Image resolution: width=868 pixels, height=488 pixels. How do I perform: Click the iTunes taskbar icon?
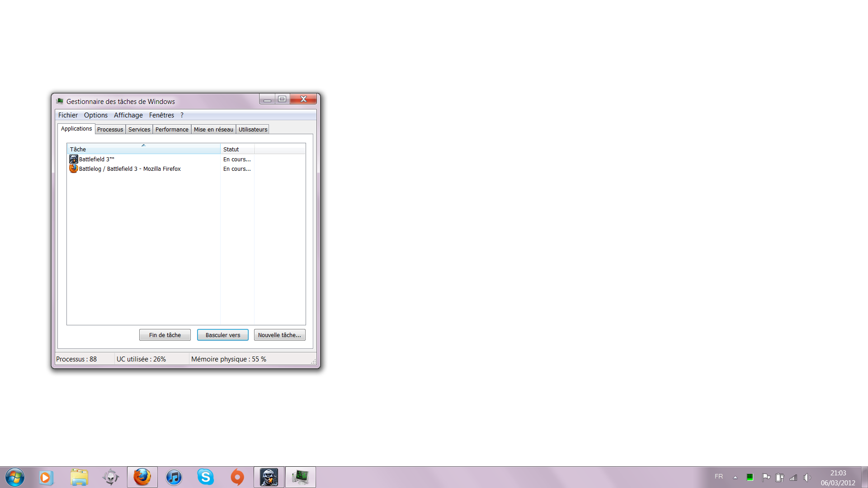pyautogui.click(x=174, y=477)
